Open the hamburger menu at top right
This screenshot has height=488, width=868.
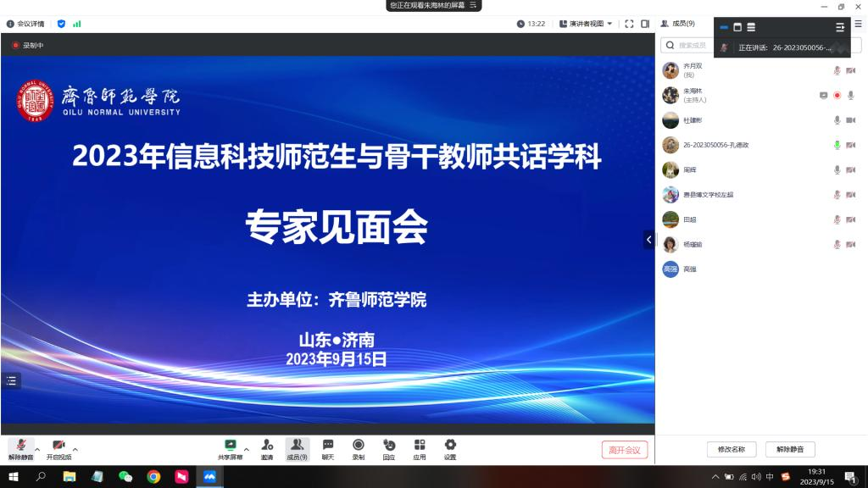pos(858,24)
